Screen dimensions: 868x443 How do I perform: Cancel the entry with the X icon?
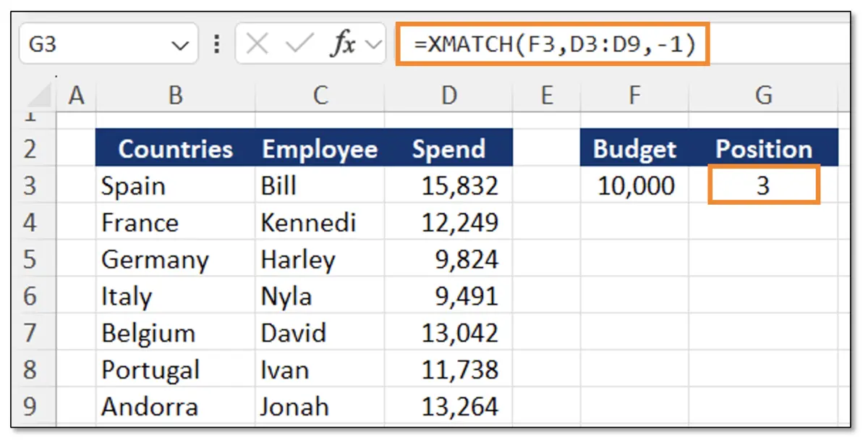point(257,45)
